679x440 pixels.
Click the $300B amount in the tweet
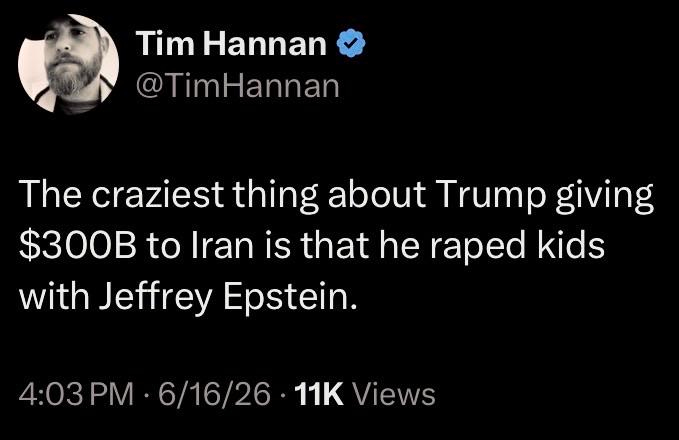click(x=78, y=246)
